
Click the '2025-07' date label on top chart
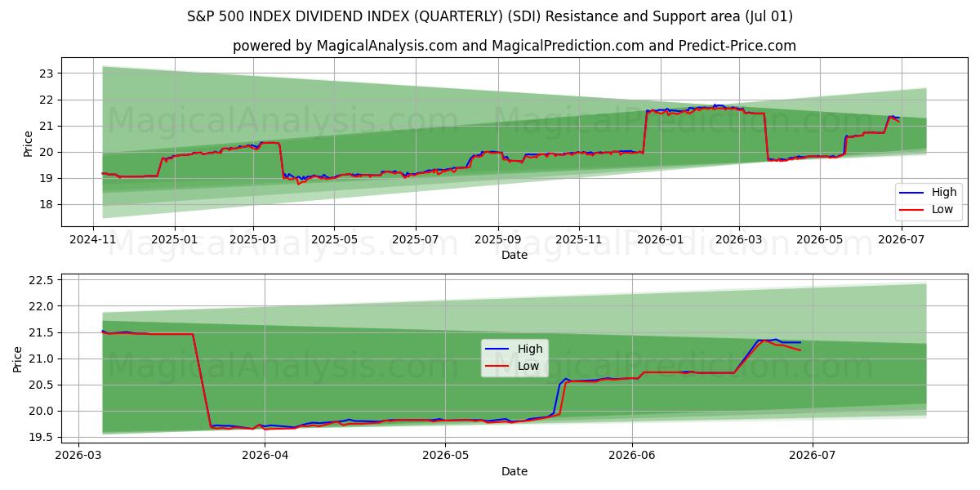tap(416, 240)
